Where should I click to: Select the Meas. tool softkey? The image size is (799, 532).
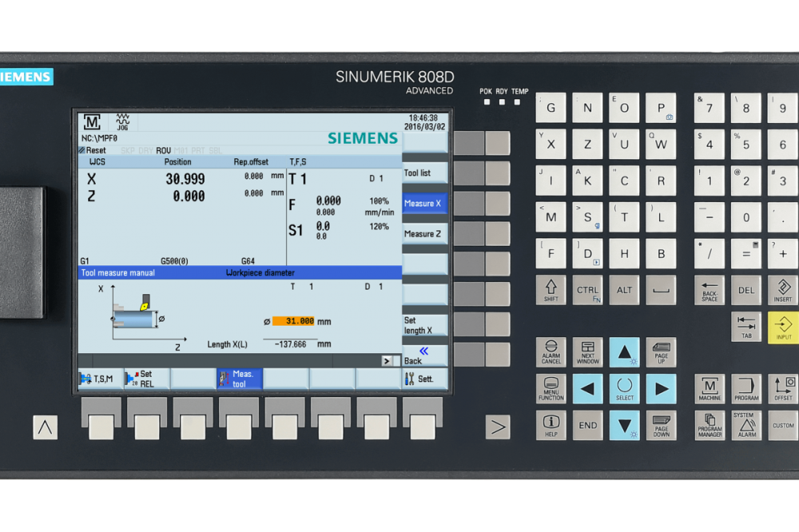coord(240,379)
